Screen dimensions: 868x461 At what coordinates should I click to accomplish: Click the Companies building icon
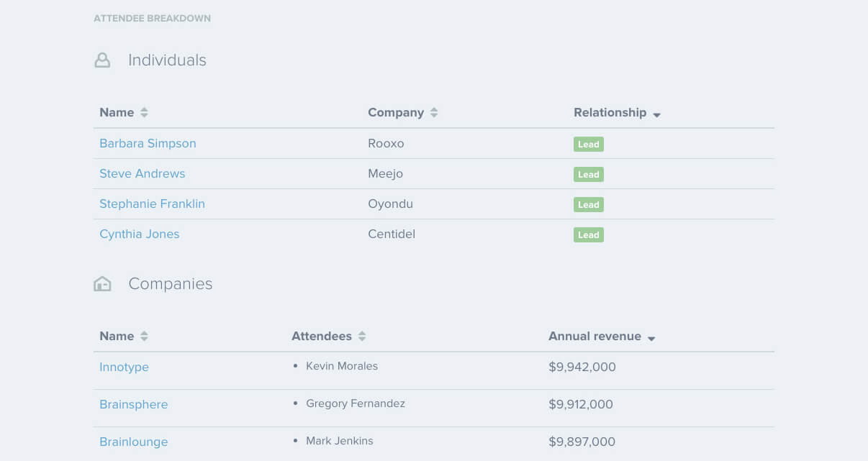coord(102,284)
